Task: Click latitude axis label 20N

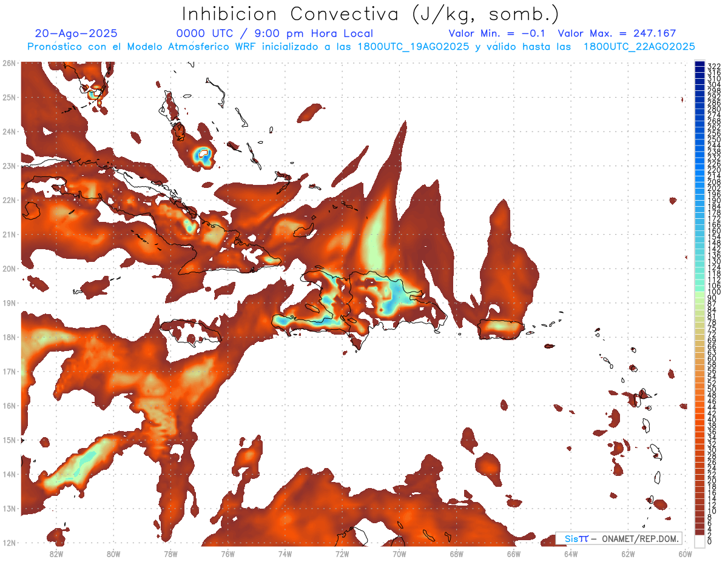Action: (x=9, y=269)
